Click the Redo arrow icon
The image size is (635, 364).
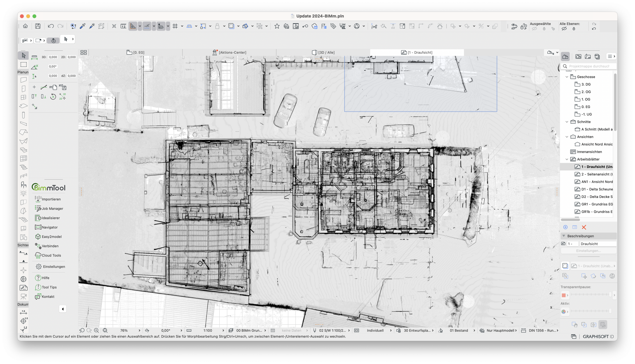pos(60,26)
